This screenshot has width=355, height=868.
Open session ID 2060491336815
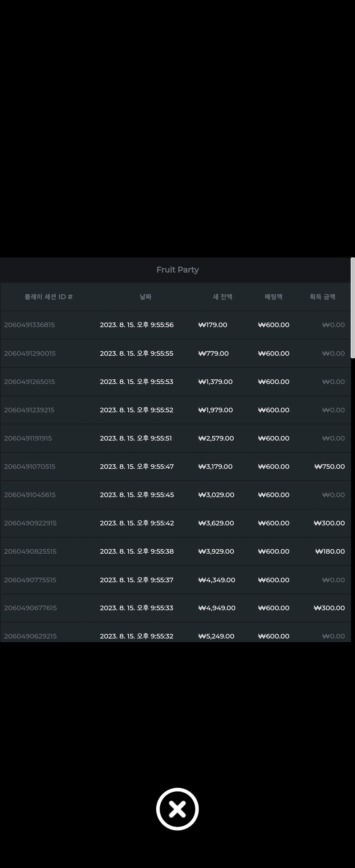(x=29, y=325)
